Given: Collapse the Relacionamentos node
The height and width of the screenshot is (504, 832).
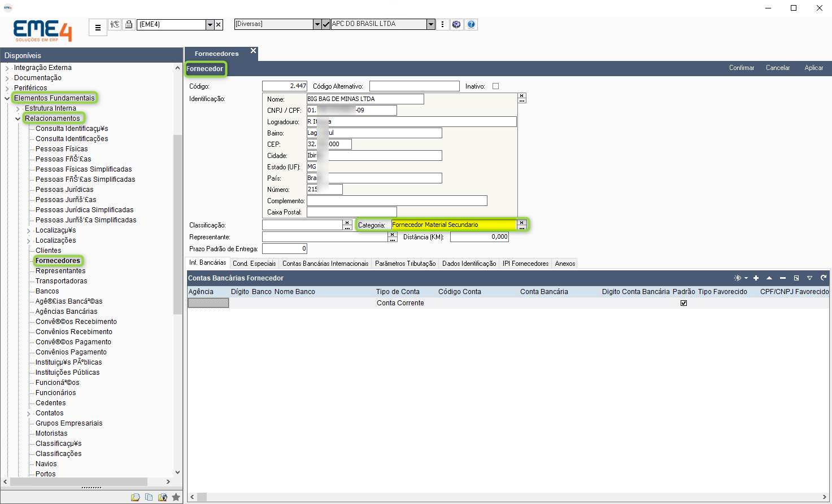Looking at the screenshot, I should (18, 119).
